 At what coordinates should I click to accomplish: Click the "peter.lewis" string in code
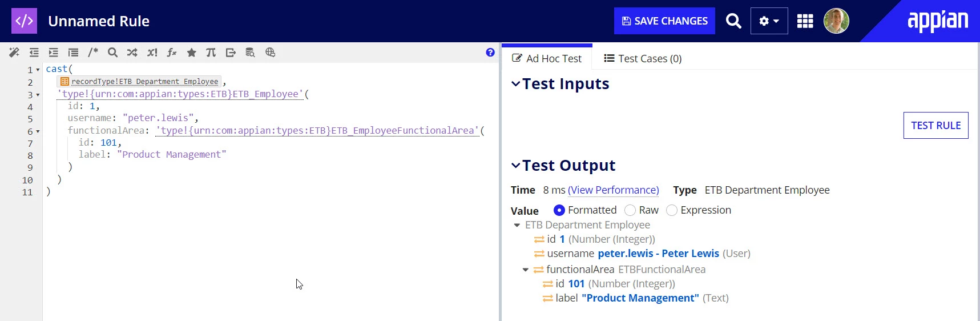tap(158, 118)
